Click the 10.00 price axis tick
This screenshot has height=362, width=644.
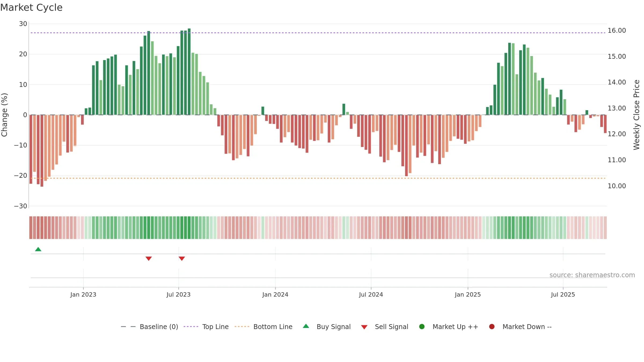point(617,186)
